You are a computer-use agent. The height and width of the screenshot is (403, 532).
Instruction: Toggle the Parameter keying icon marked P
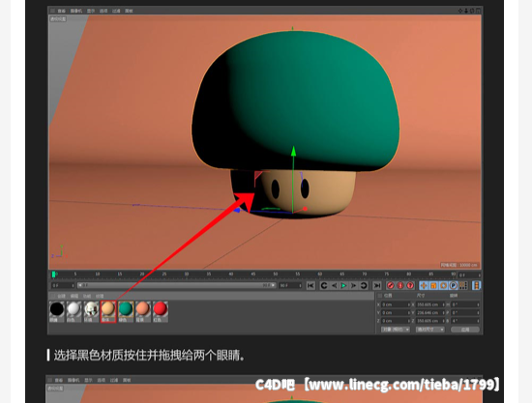[x=453, y=286]
